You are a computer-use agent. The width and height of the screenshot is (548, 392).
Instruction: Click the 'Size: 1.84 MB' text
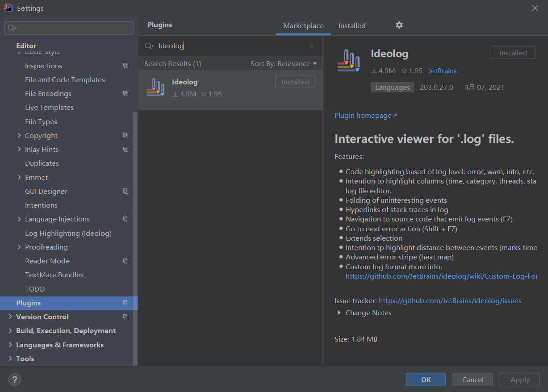pos(356,339)
